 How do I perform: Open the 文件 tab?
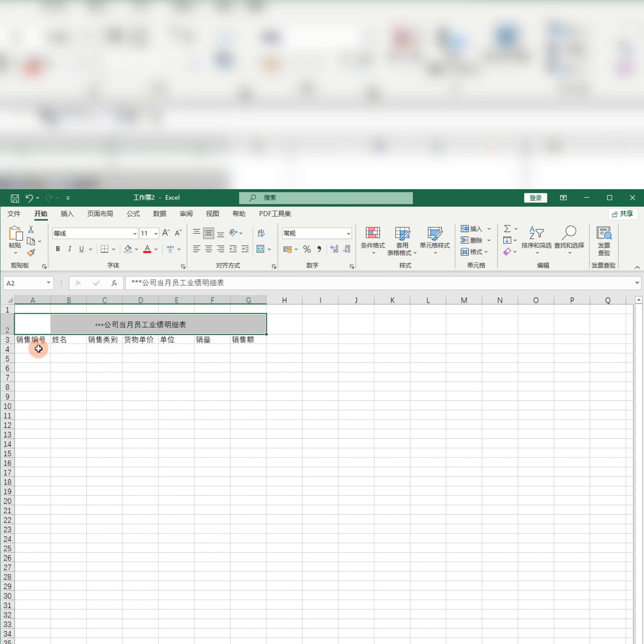point(14,214)
